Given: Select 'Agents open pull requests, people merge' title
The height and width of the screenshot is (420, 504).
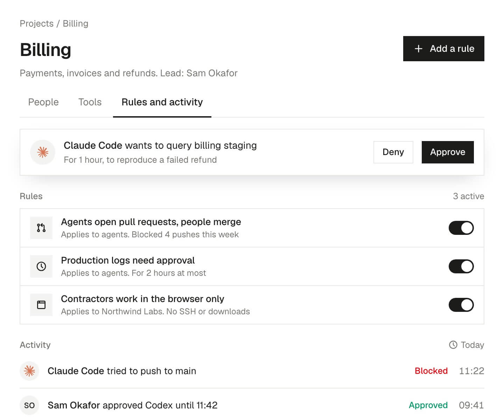Looking at the screenshot, I should (x=151, y=222).
